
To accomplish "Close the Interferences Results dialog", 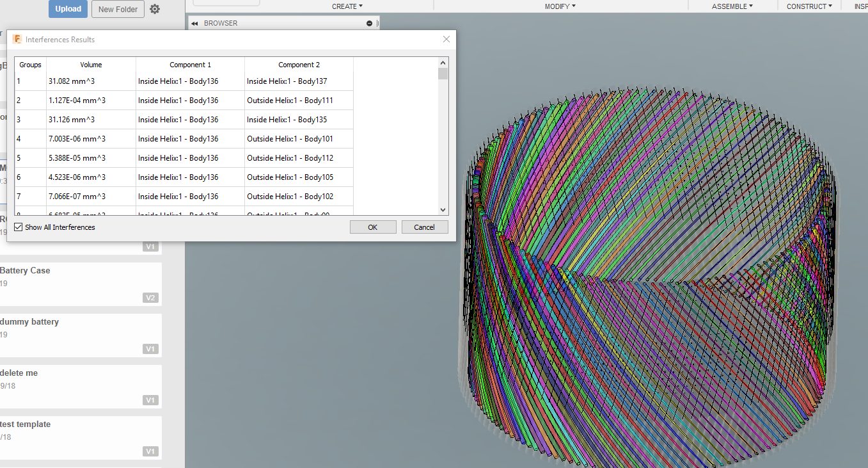I will coord(446,39).
